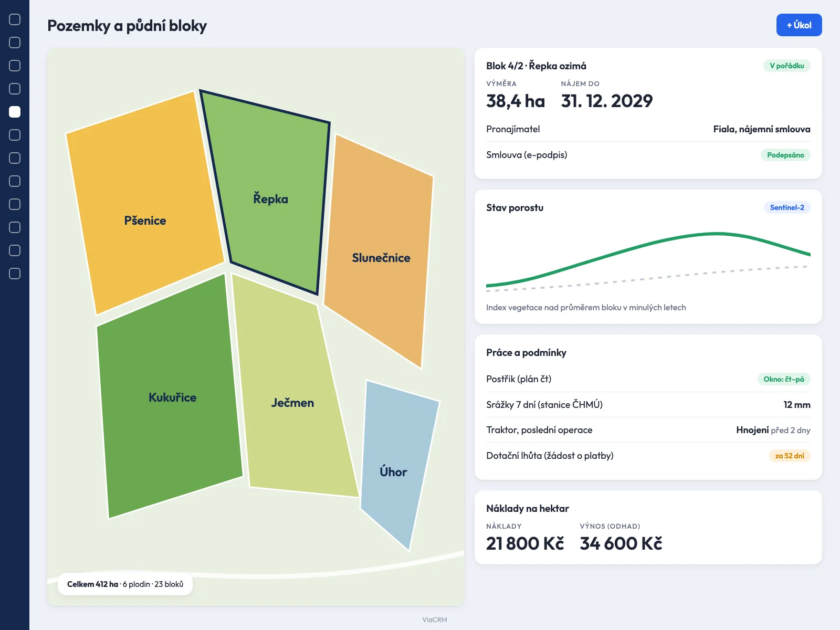Click the active white-filled sidebar icon
Viewport: 840px width, 630px height.
(15, 112)
